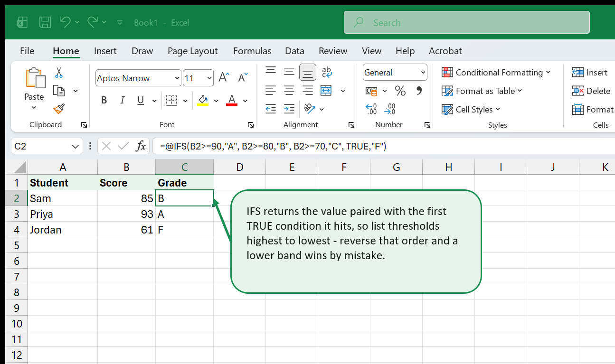Expand the Name Box dropdown arrow

tap(76, 147)
